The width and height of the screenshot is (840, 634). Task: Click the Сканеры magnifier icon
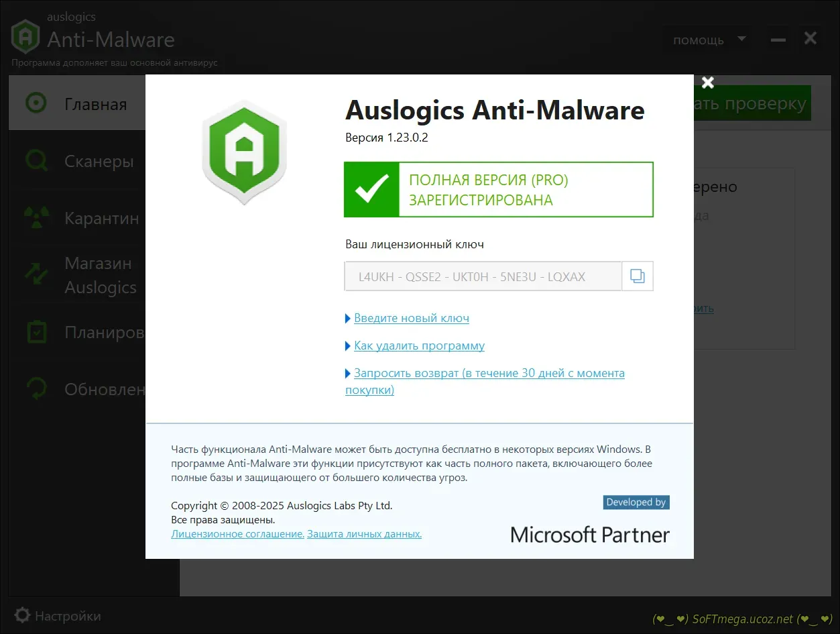[x=36, y=161]
